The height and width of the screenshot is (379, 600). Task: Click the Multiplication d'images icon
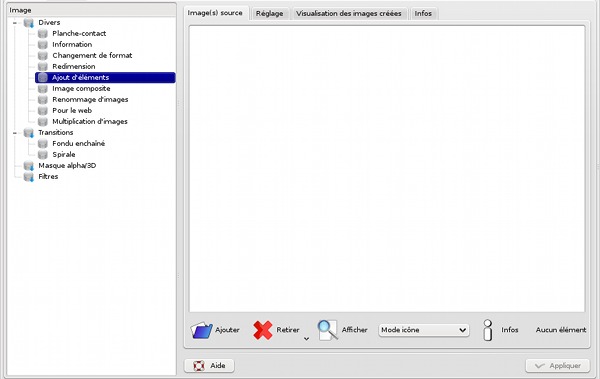[x=43, y=122]
